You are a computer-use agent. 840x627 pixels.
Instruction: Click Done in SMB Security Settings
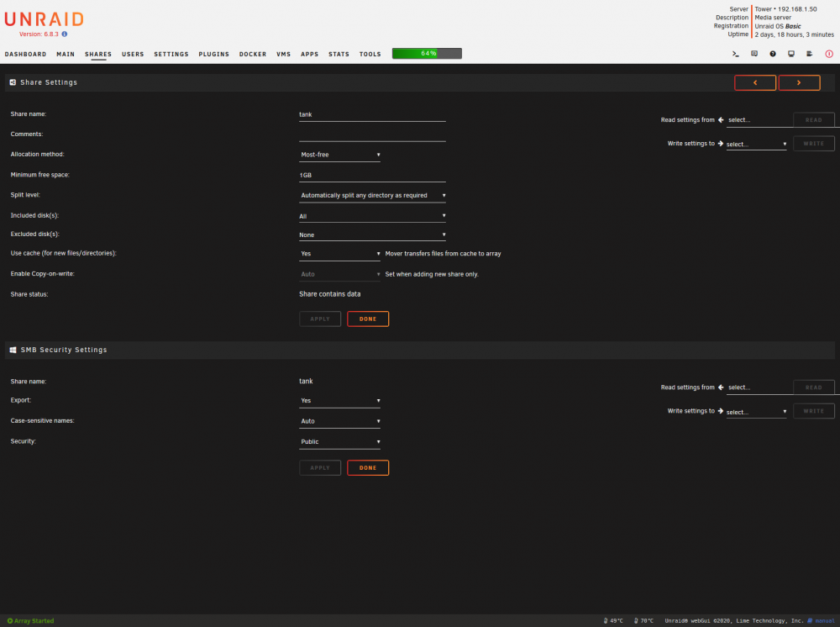368,468
